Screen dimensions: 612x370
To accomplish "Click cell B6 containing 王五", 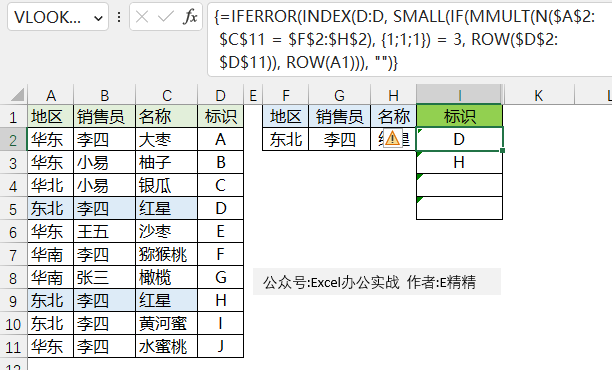I will pos(105,231).
